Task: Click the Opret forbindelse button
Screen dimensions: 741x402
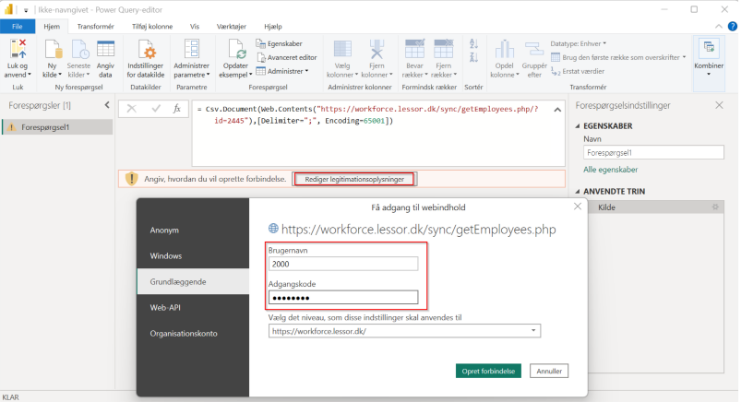Action: pos(488,371)
